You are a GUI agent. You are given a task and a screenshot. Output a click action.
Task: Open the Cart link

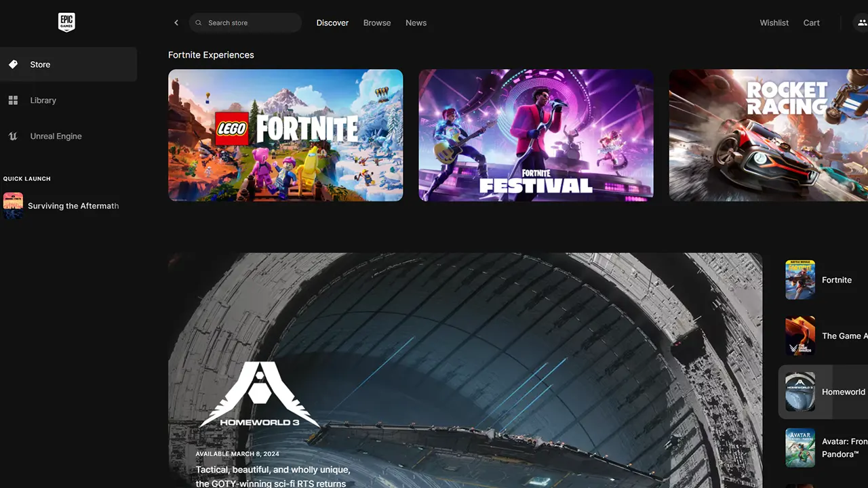tap(811, 23)
